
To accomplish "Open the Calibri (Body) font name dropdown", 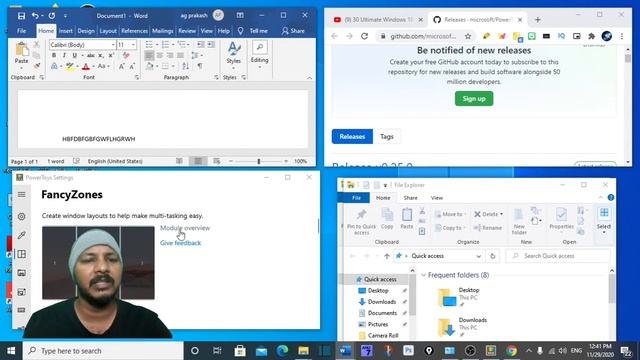I will tap(113, 45).
